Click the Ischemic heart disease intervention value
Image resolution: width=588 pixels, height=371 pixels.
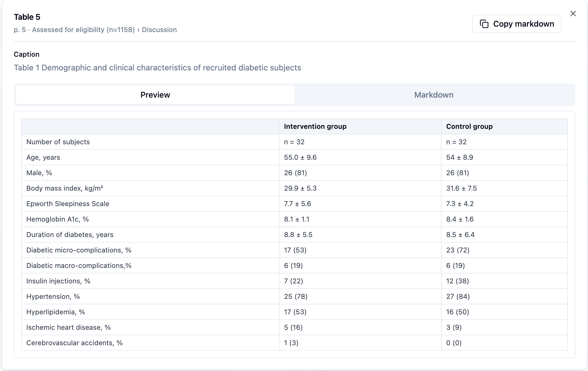click(293, 327)
